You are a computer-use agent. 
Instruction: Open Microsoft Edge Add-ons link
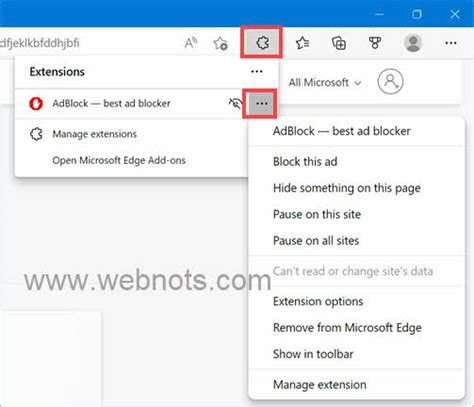tap(119, 160)
